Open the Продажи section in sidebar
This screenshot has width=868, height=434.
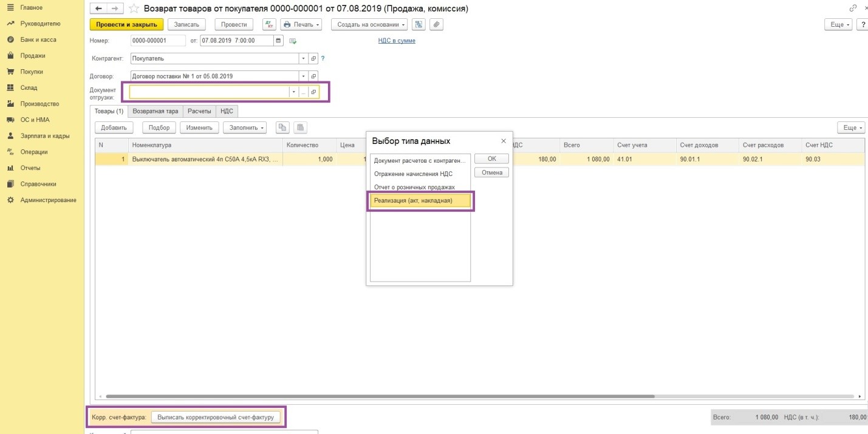point(33,56)
